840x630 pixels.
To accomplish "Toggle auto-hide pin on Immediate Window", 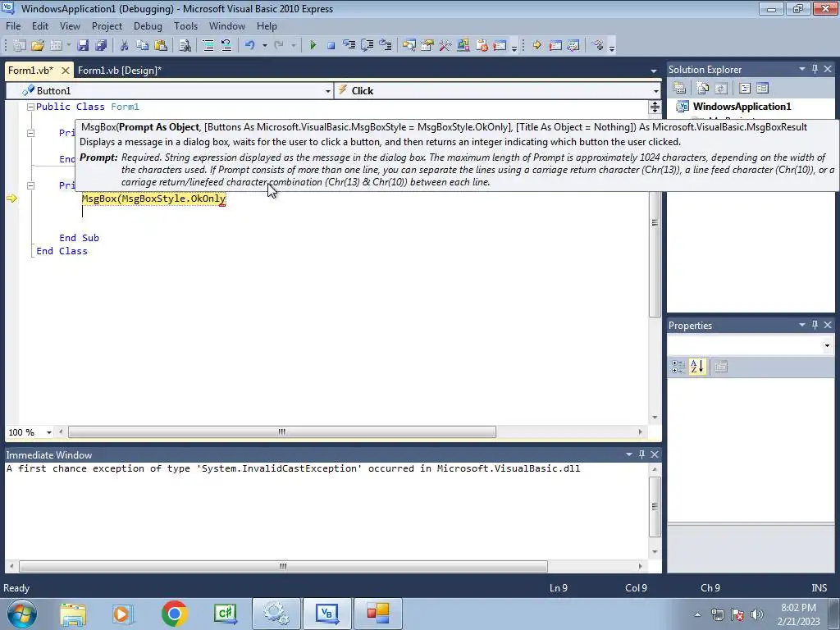I will [x=641, y=454].
